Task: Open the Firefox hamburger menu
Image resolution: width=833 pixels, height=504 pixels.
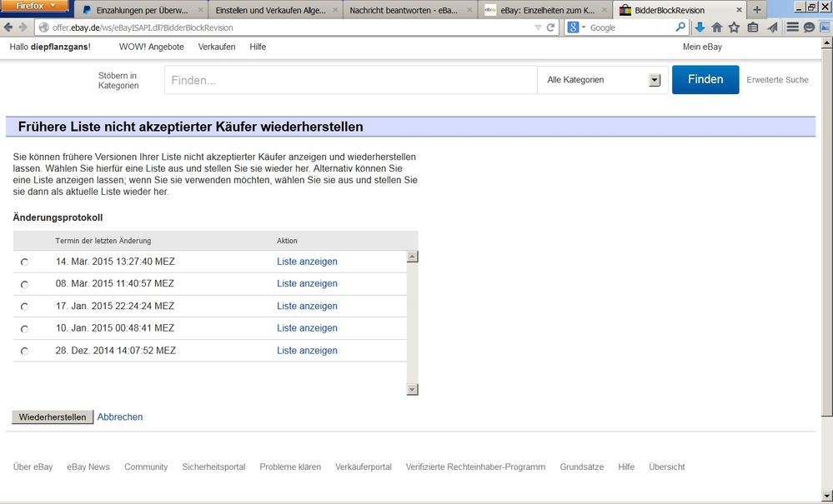Action: (x=792, y=27)
